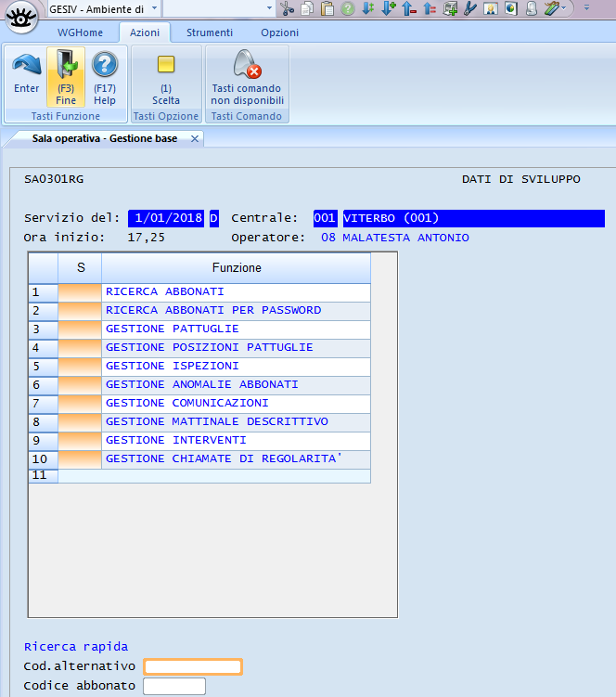Click the operator name MALATESTA ANTONIO
The height and width of the screenshot is (697, 616).
point(405,238)
